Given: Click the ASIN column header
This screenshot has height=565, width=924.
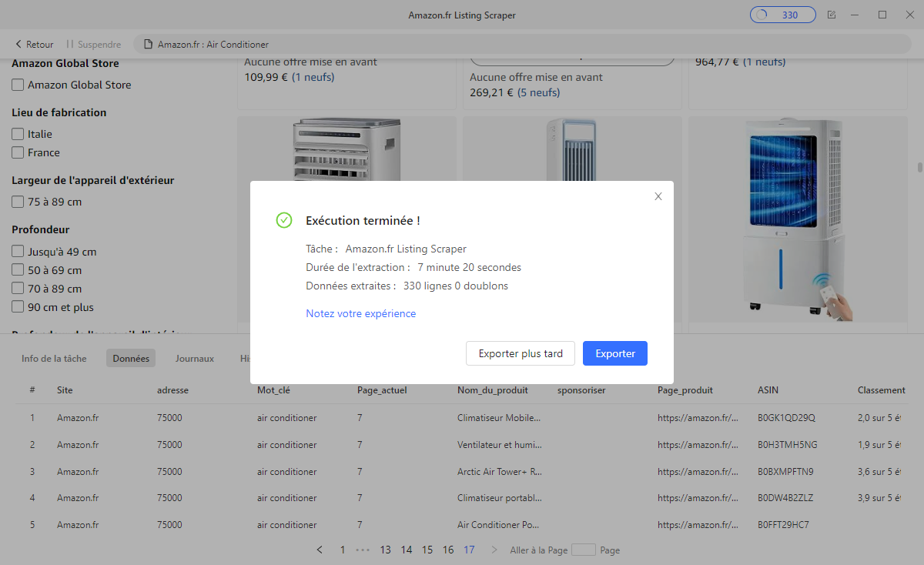Looking at the screenshot, I should coord(768,390).
